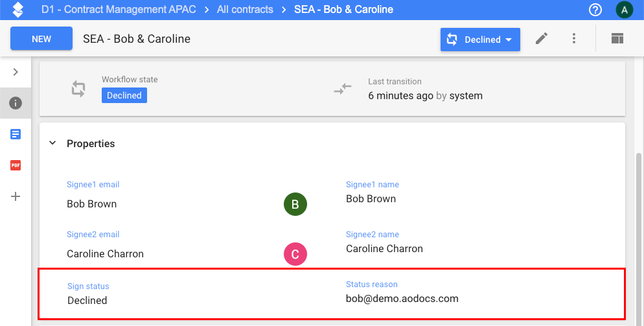Open the user account avatar A
The height and width of the screenshot is (326, 644).
point(624,10)
